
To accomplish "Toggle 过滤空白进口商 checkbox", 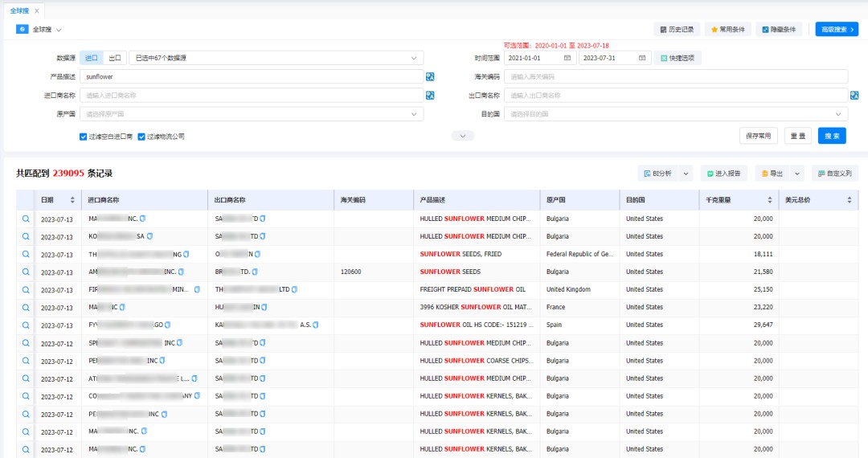I will coord(83,137).
